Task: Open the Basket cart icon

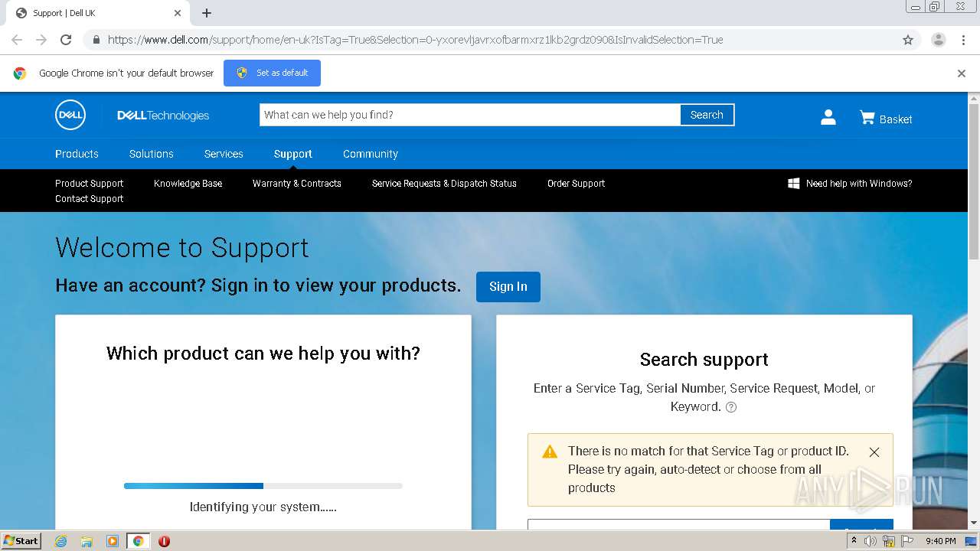Action: point(867,117)
